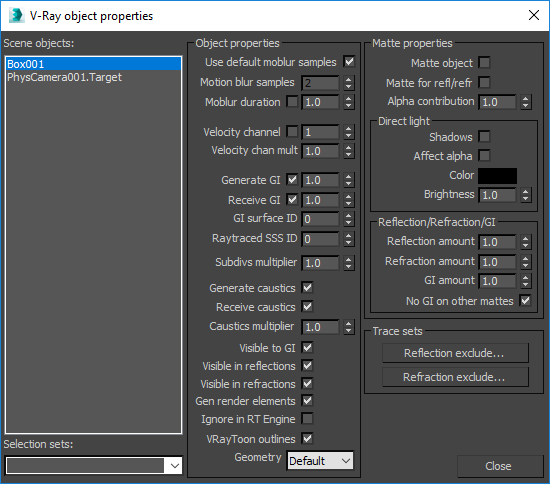Viewport: 550px width, 484px height.
Task: Select PhysCamera001.Target in scene objects
Action: [x=93, y=77]
